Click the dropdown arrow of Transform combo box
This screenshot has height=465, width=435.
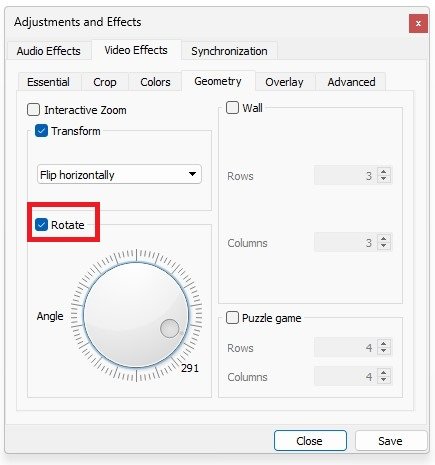pyautogui.click(x=192, y=174)
